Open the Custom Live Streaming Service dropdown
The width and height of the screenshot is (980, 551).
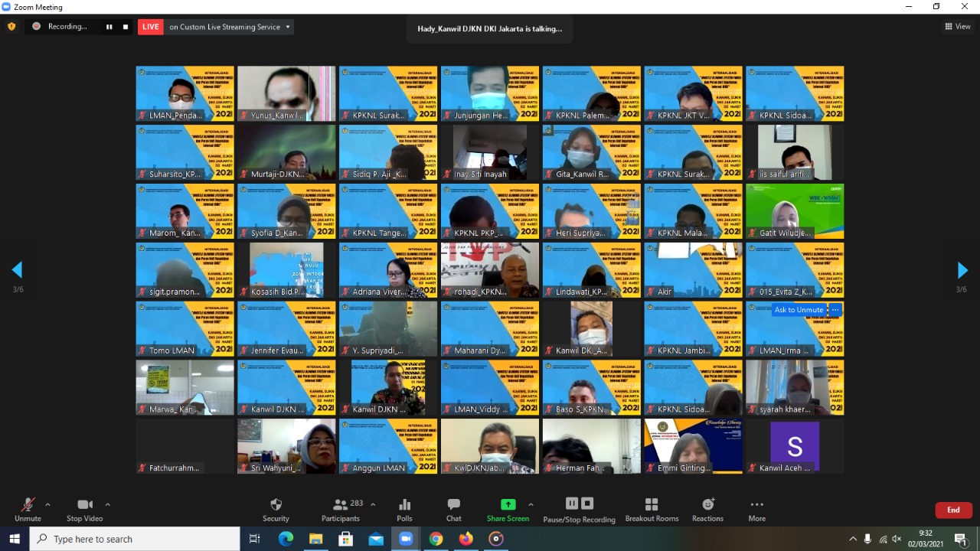tap(288, 27)
